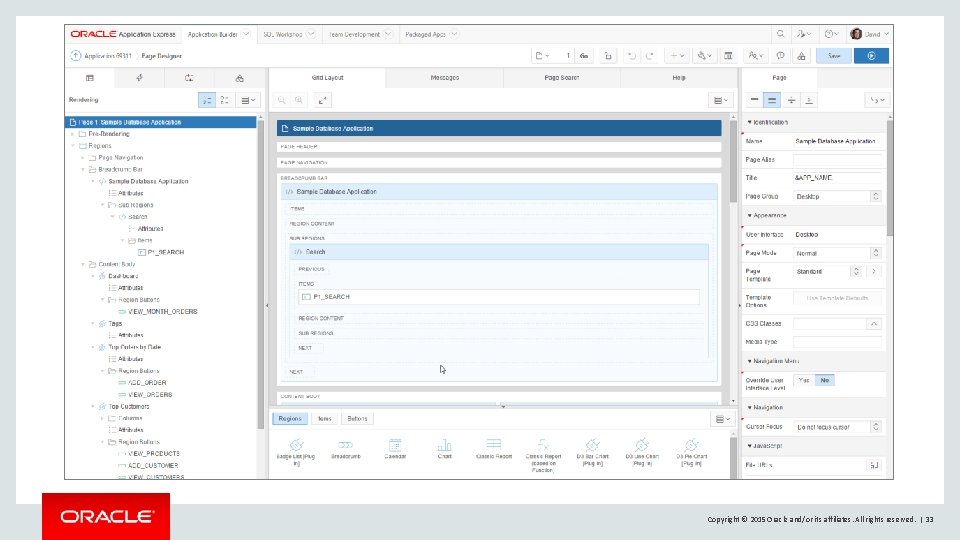
Task: Collapse the Identification property group
Action: (749, 122)
